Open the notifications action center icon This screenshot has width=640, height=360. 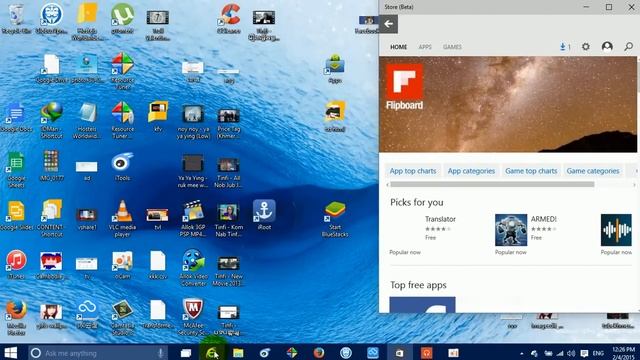[584, 353]
